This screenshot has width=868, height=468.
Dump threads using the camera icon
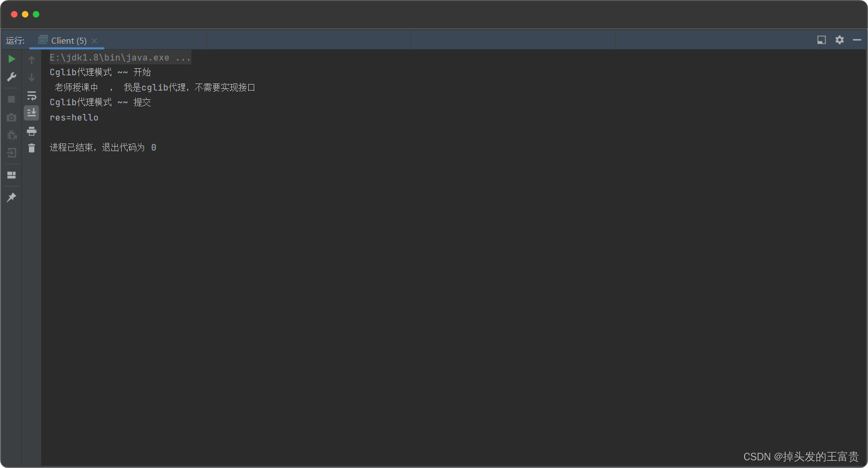click(11, 117)
